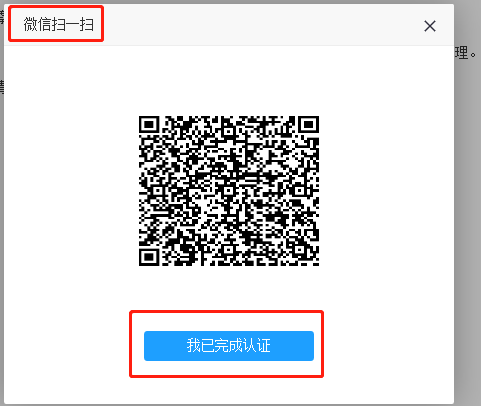Image resolution: width=481 pixels, height=406 pixels.
Task: Click the QR code's top-right finder square
Action: 309,125
